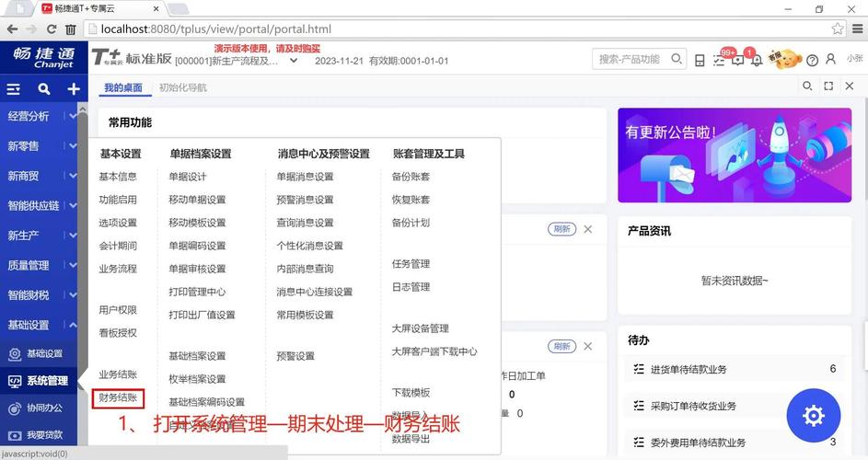Screen dimensions: 868x460
Task: Open 备份账套 menu entry
Action: click(x=411, y=177)
